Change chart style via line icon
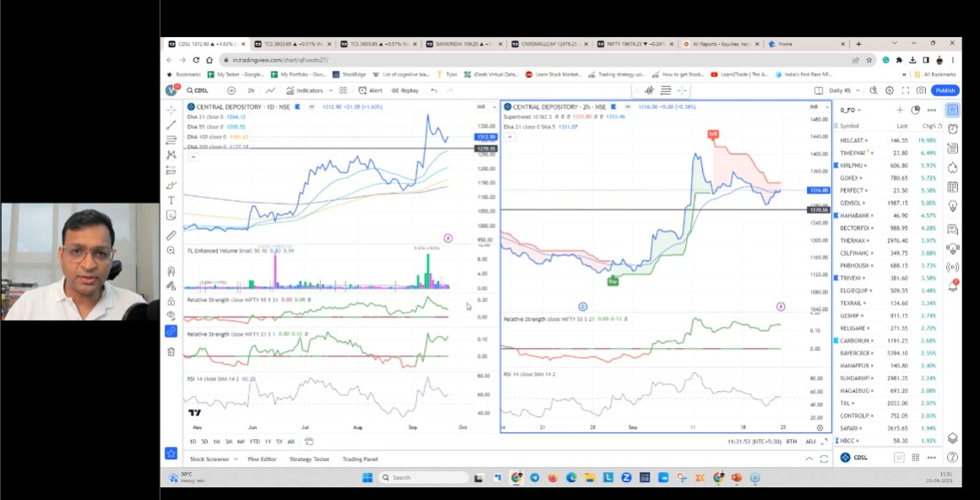 tap(270, 90)
